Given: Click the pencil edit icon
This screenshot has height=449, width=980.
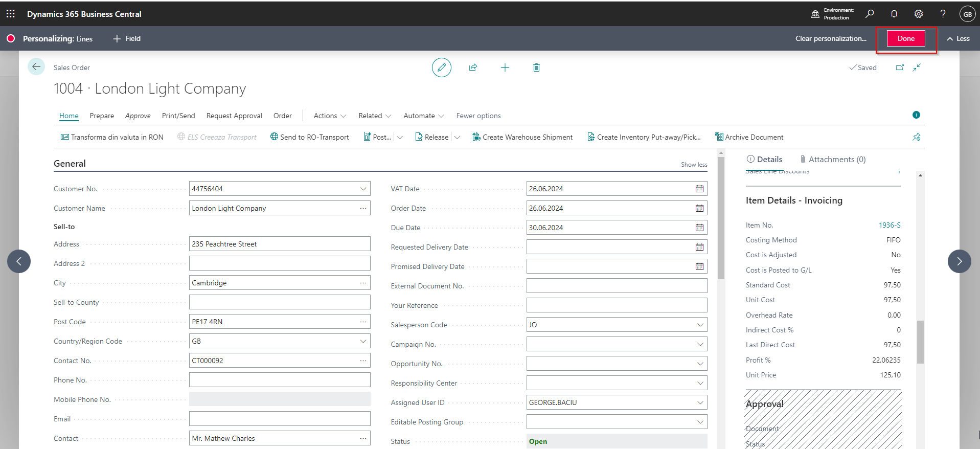Looking at the screenshot, I should click(442, 68).
